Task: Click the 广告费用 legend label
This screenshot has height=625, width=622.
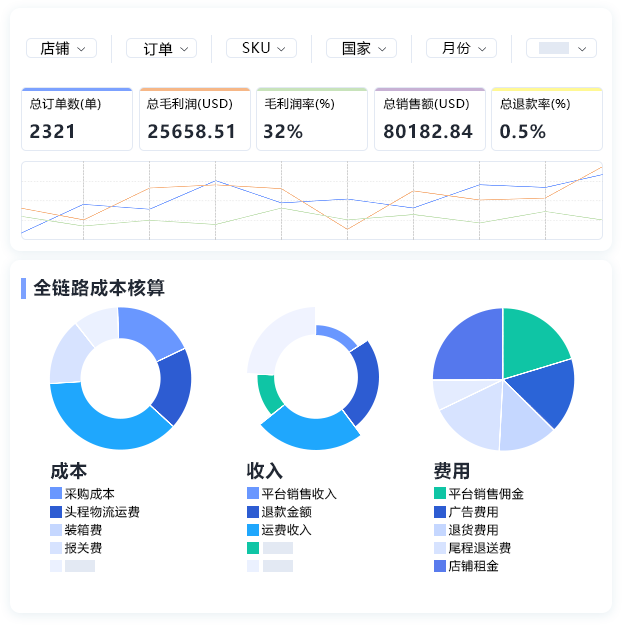Action: 474,512
